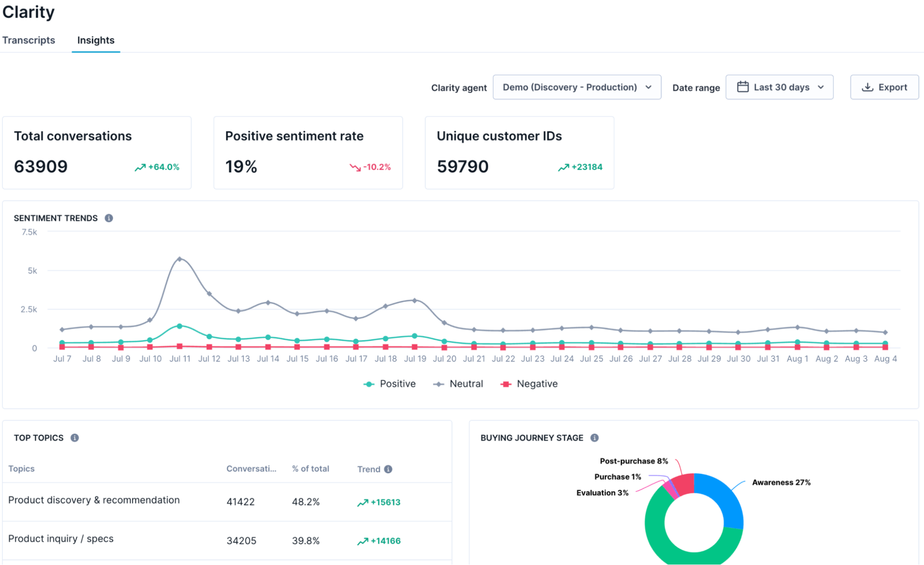Click the red Post-purchase segment of the donut
The height and width of the screenshot is (565, 924).
click(685, 485)
